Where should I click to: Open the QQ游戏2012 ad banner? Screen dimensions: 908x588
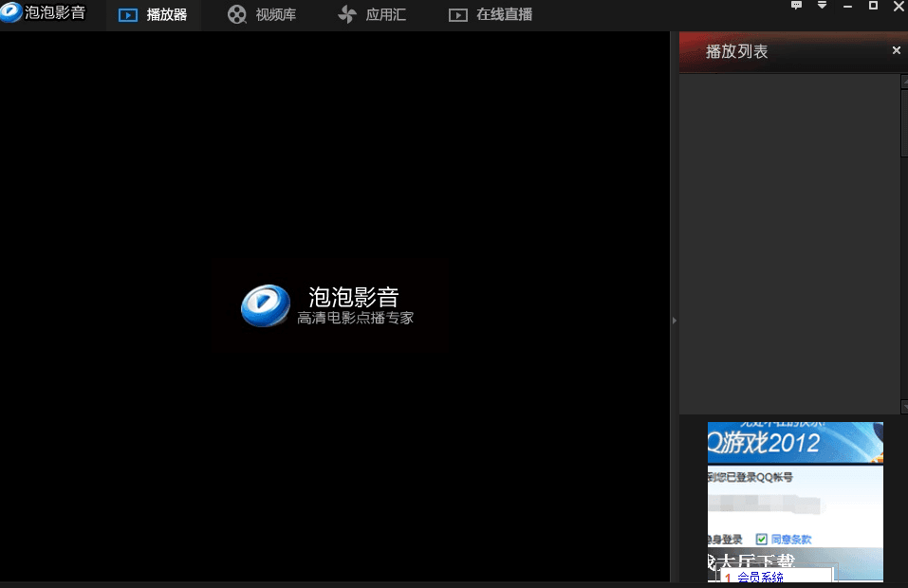click(795, 442)
